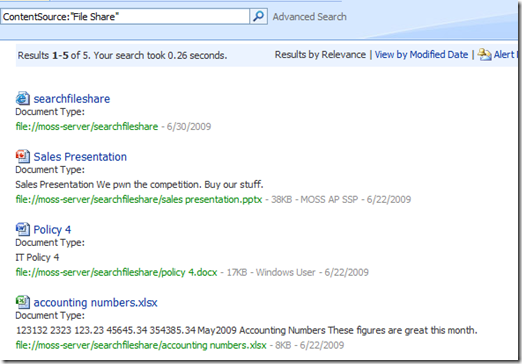This screenshot has width=522, height=364.
Task: Open the Policy 4 result title
Action: (x=52, y=230)
